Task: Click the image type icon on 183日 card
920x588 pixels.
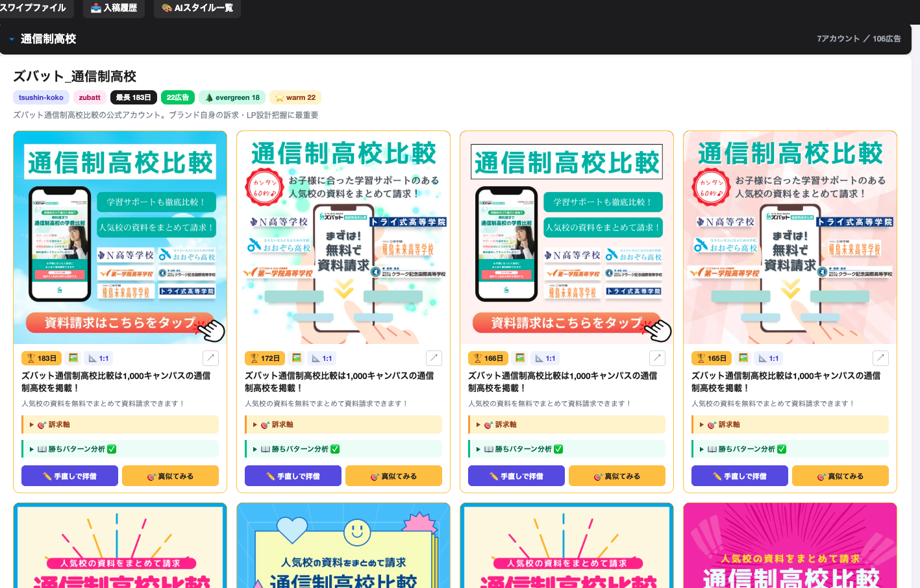Action: 73,358
